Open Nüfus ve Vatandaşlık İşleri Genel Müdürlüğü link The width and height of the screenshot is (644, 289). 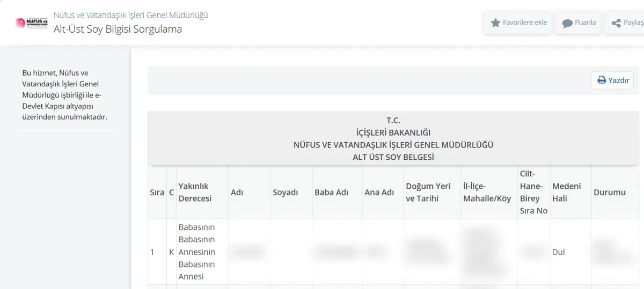click(x=131, y=15)
